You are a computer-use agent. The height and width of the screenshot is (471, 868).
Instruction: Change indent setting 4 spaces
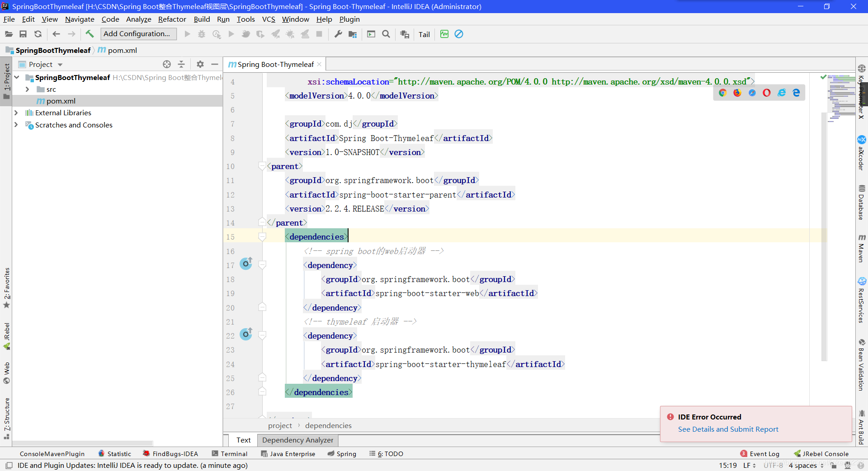click(806, 465)
